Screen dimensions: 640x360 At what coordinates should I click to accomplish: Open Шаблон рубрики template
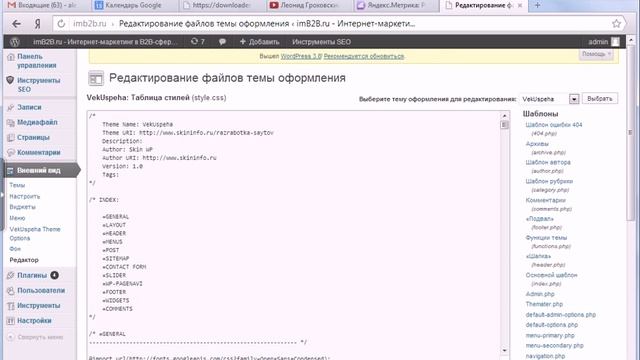tap(549, 181)
